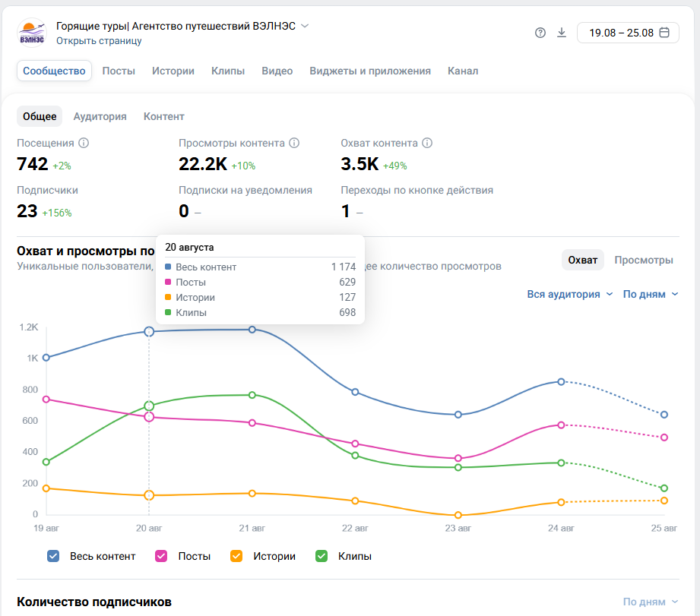Expand the community name dropdown chevron
Screen dimensions: 700x616
305,26
